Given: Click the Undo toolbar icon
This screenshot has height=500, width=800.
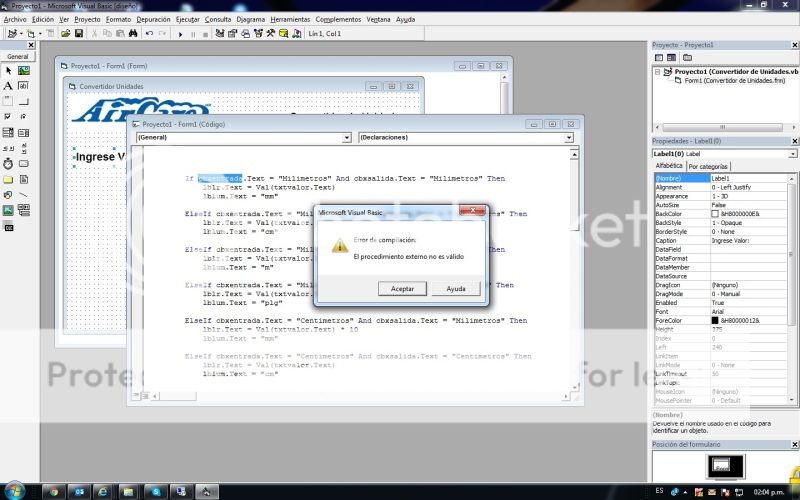Looking at the screenshot, I should (149, 34).
